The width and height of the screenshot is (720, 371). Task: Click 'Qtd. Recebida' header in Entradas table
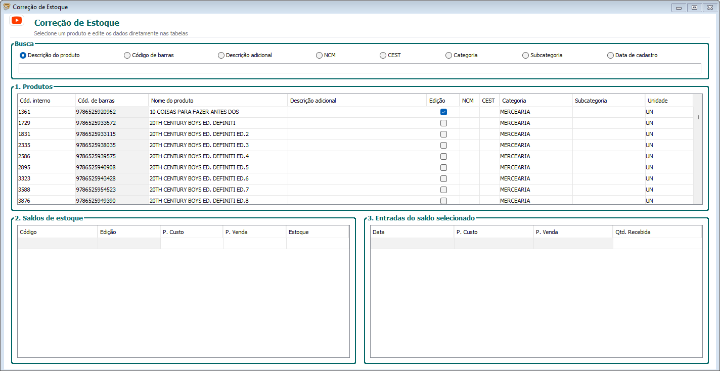pyautogui.click(x=657, y=232)
